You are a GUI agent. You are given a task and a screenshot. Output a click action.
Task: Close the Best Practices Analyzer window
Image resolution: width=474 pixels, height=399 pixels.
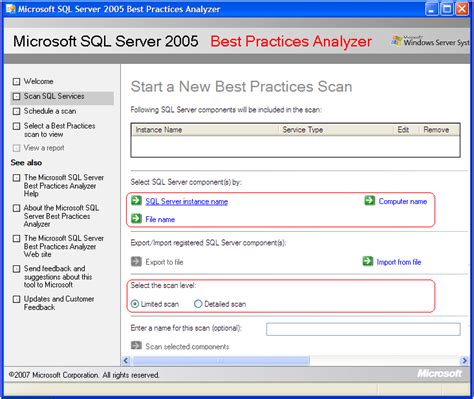tap(462, 9)
